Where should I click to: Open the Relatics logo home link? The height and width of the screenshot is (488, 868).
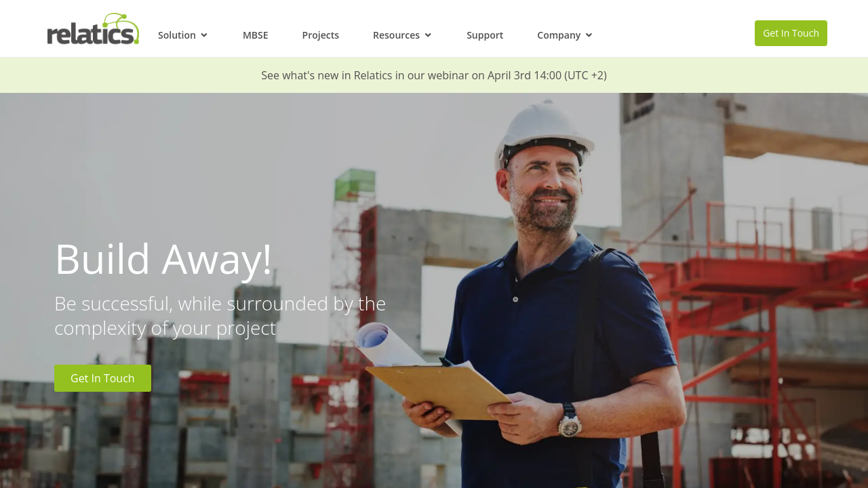coord(93,29)
